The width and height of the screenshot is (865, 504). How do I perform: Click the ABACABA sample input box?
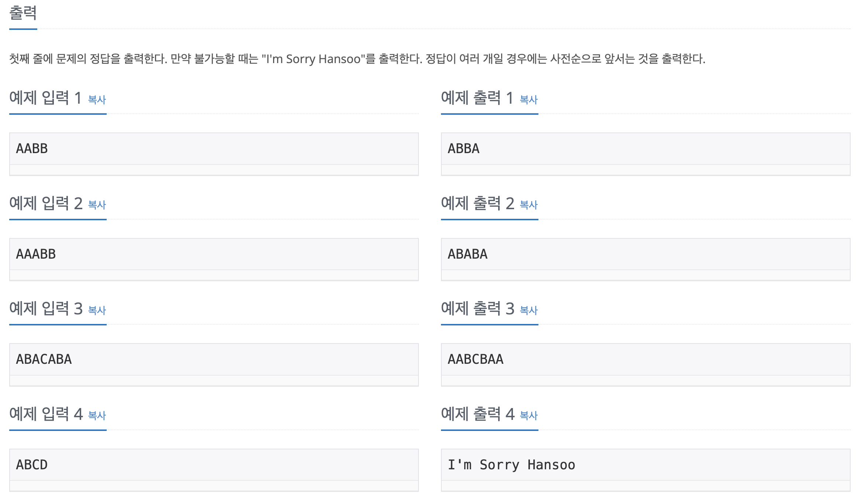coord(214,365)
